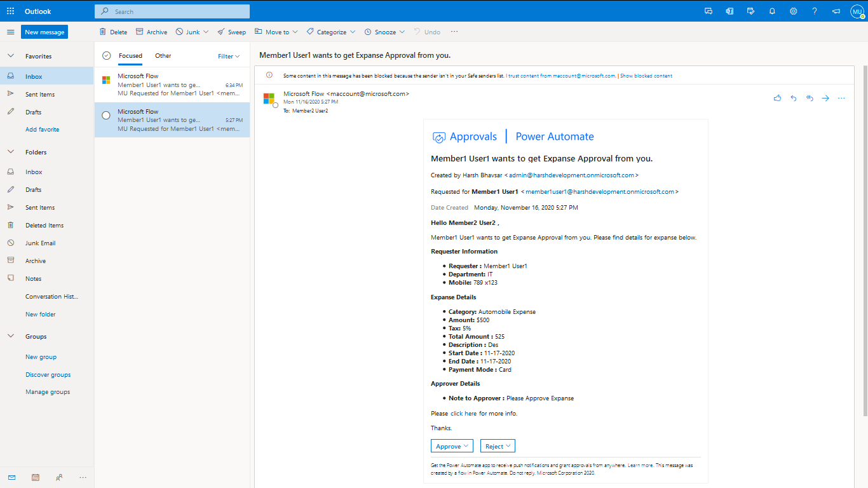Open the Approve dropdown button

pos(452,446)
